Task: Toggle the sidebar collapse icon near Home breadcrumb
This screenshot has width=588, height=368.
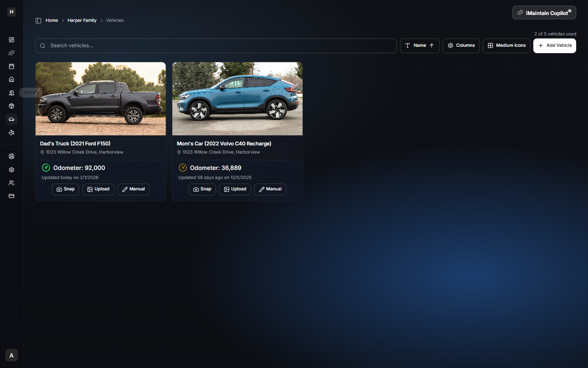Action: [38, 20]
